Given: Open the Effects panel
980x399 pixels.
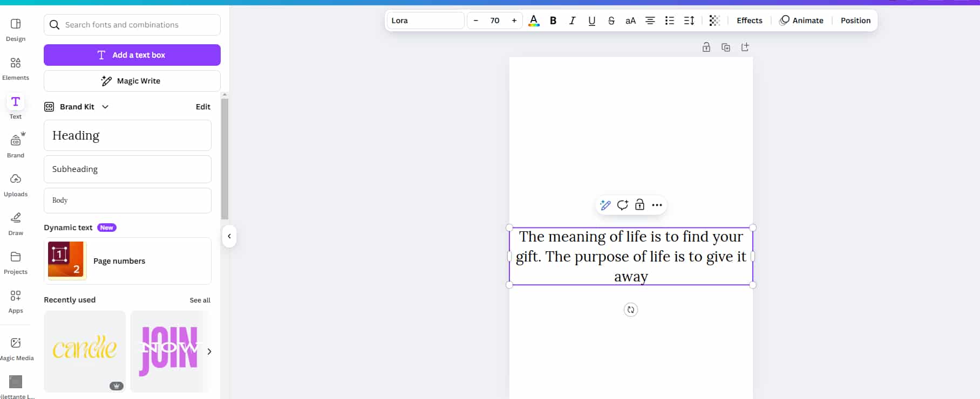Looking at the screenshot, I should click(x=750, y=20).
